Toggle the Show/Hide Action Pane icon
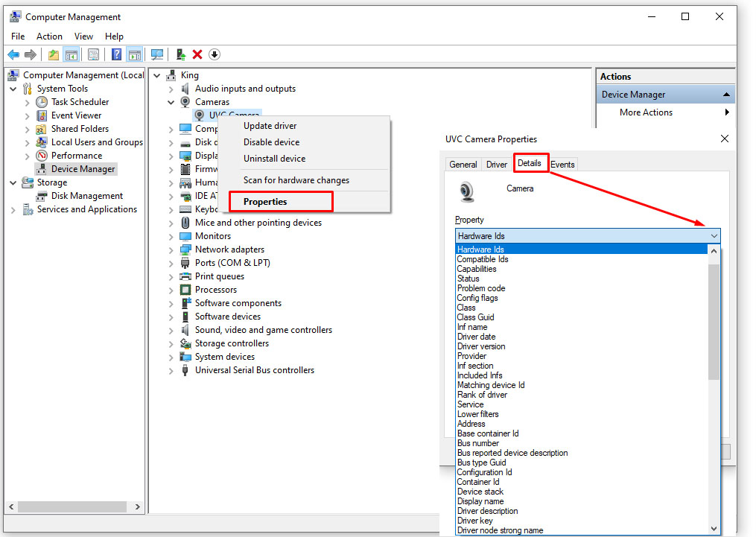This screenshot has height=537, width=756. (x=135, y=54)
